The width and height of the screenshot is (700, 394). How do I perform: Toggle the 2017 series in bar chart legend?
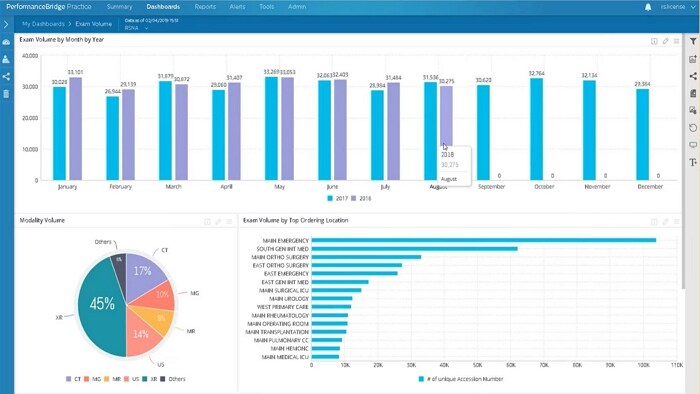pyautogui.click(x=338, y=199)
